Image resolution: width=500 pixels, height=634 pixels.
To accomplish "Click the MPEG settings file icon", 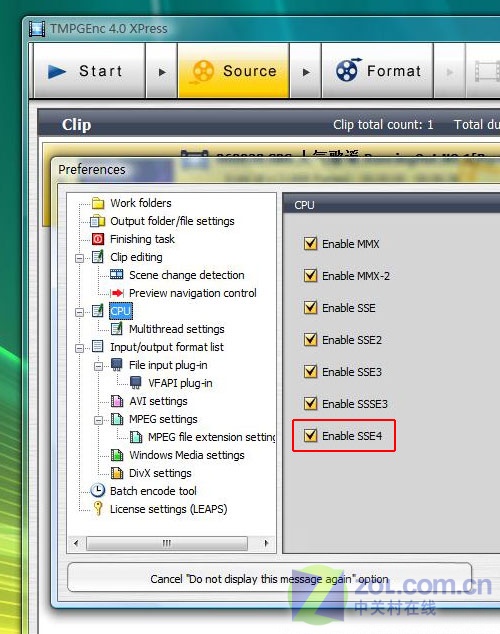I will 117,418.
